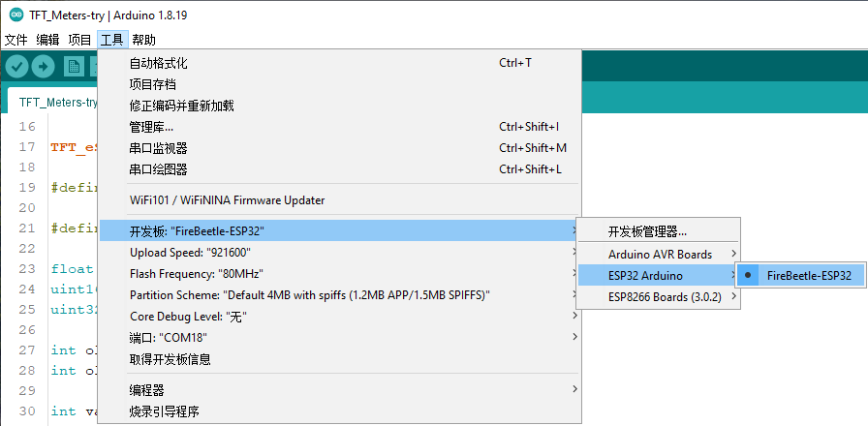
Task: Expand ESP8266 Boards (3.0.2) submenu
Action: [658, 297]
